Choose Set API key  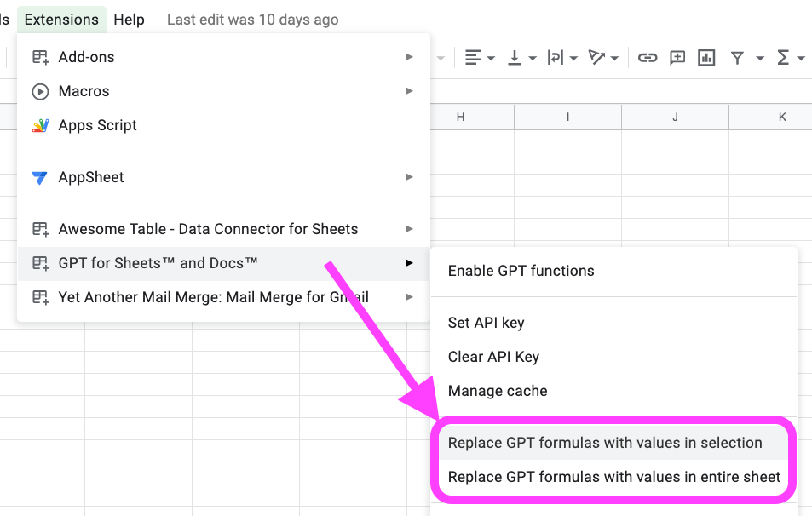click(486, 323)
